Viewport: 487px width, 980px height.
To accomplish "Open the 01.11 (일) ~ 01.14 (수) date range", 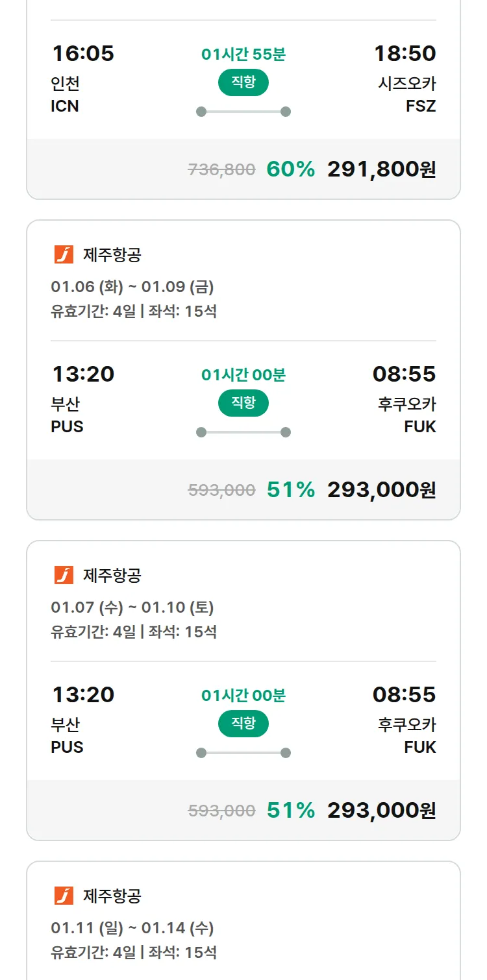I will pos(132,928).
